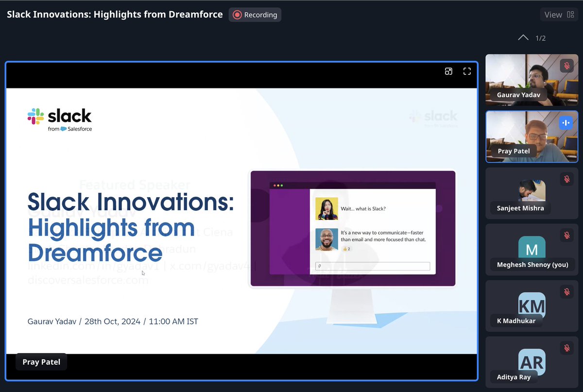
Task: Click the KM avatar
Action: point(532,305)
